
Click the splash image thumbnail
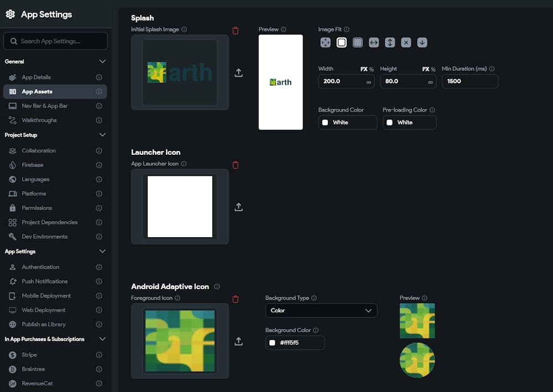[x=180, y=72]
